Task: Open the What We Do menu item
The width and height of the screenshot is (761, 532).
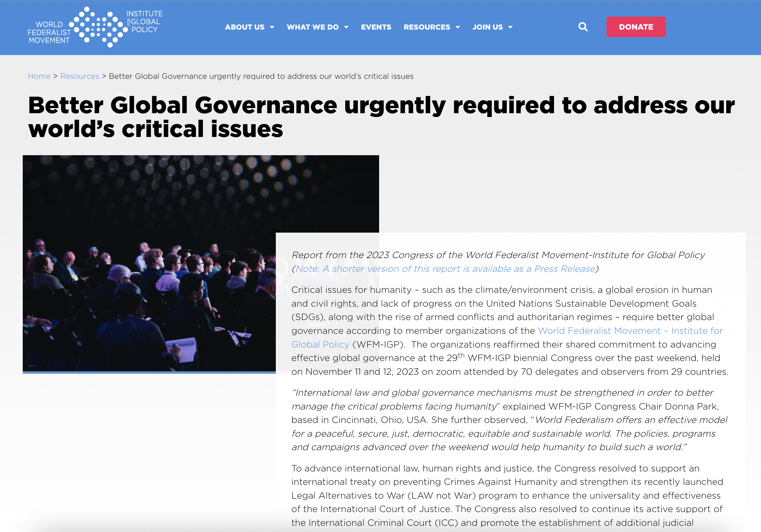Action: click(x=313, y=27)
